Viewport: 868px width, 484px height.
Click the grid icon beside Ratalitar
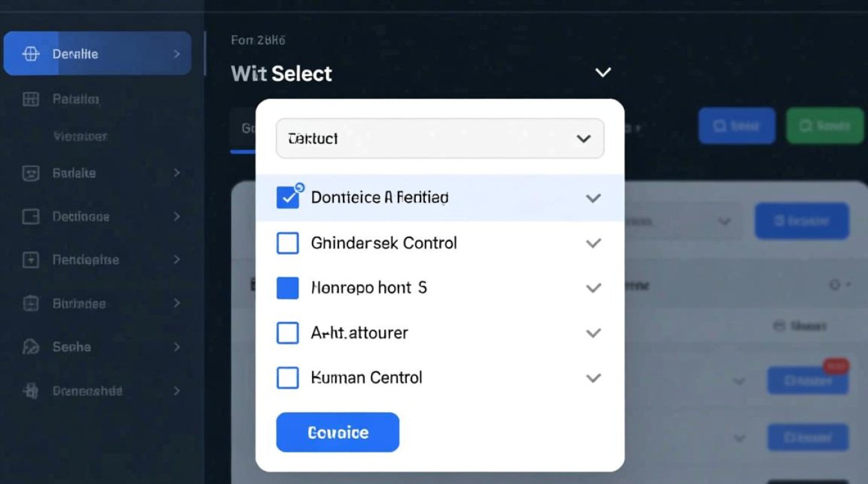(x=31, y=99)
